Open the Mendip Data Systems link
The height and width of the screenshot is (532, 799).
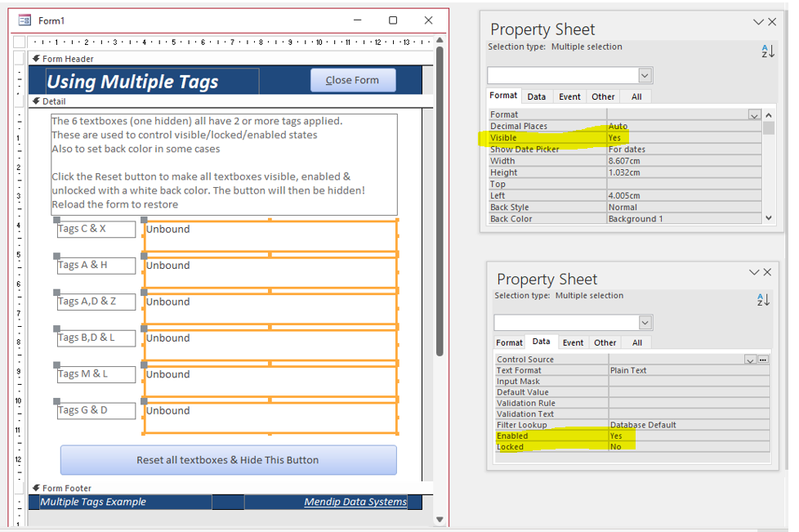[355, 502]
